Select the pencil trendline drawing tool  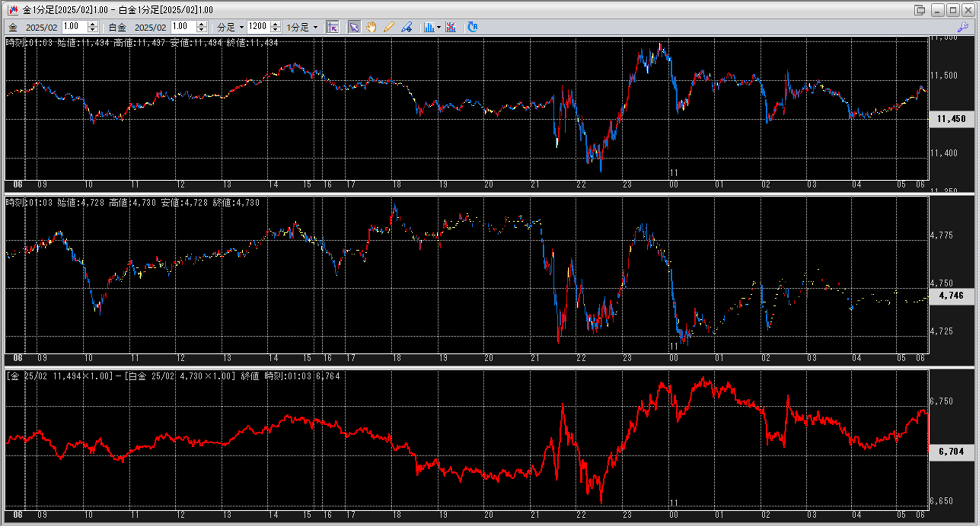(x=389, y=27)
